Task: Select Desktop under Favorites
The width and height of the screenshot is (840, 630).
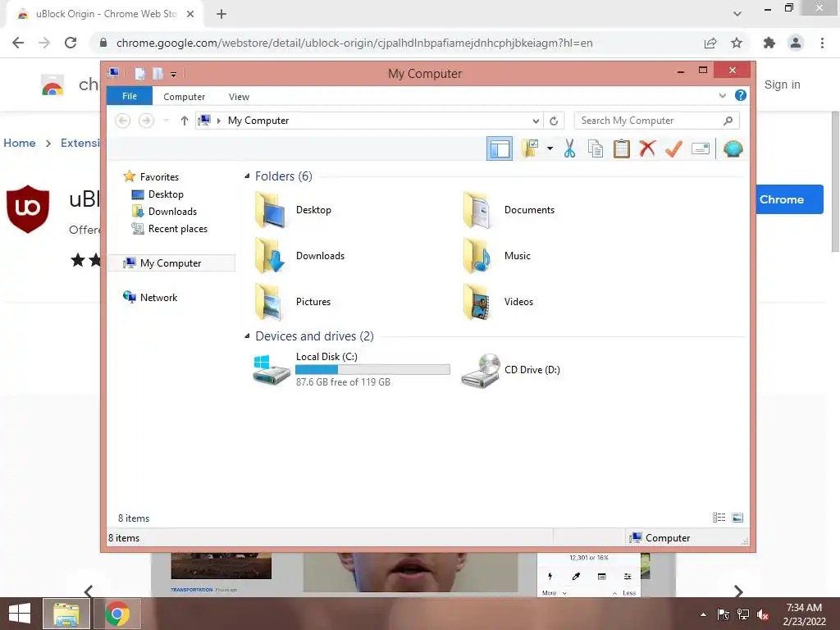Action: coord(157,194)
